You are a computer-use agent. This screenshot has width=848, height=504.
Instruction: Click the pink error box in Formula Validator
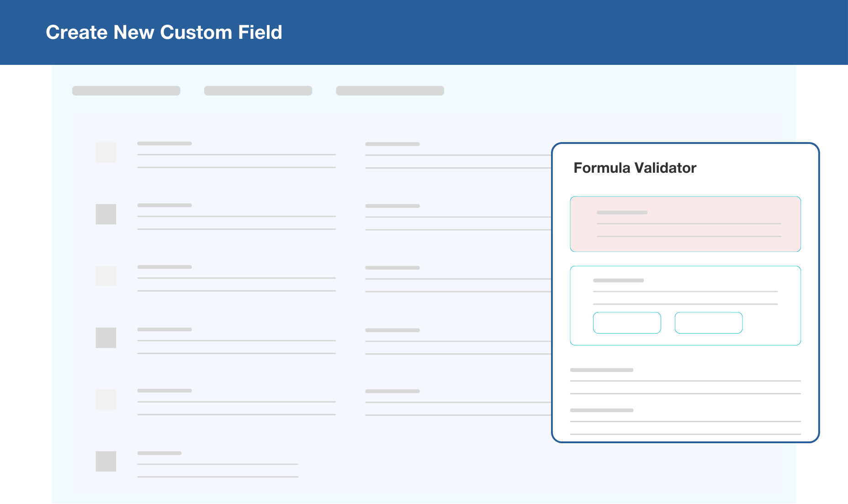pos(685,224)
